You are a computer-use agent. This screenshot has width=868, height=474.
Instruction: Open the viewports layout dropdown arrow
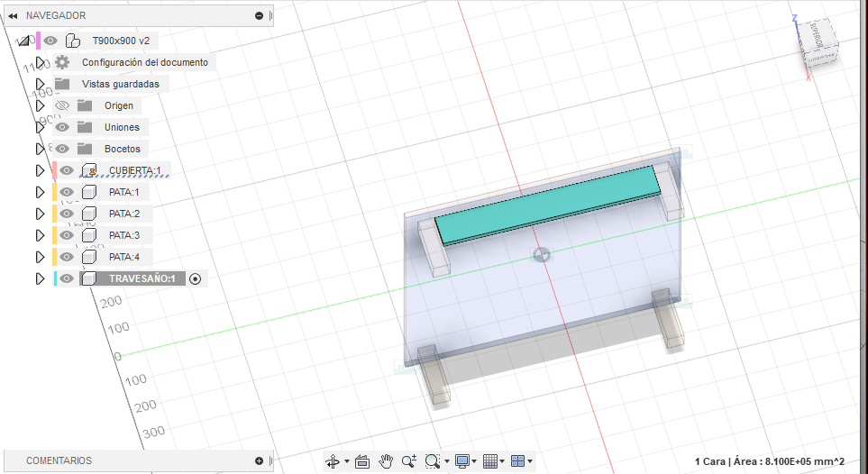530,461
